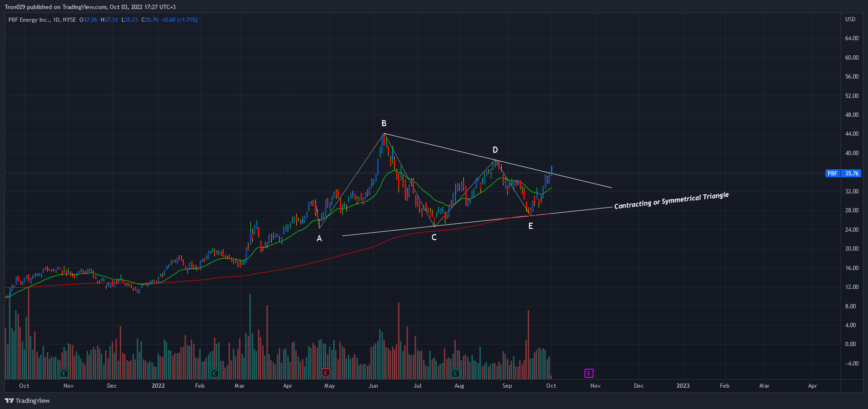Viewport: 868px width, 409px height.
Task: Click the green earnings E icon near Feb 2022
Action: coord(214,373)
